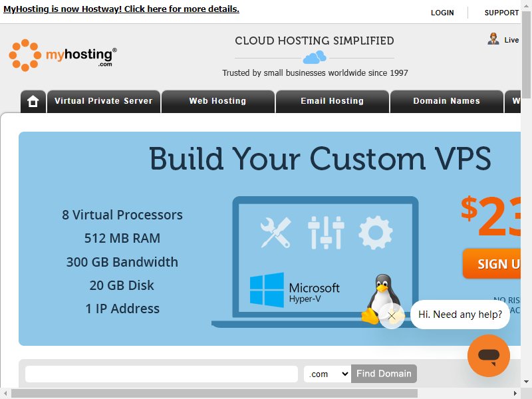
Task: Open the orange chat bubble widget
Action: [489, 356]
